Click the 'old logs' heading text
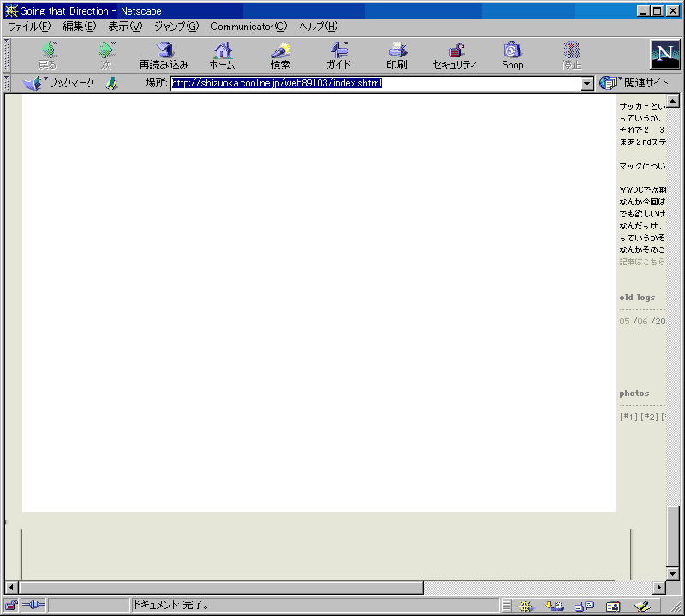 (x=637, y=297)
